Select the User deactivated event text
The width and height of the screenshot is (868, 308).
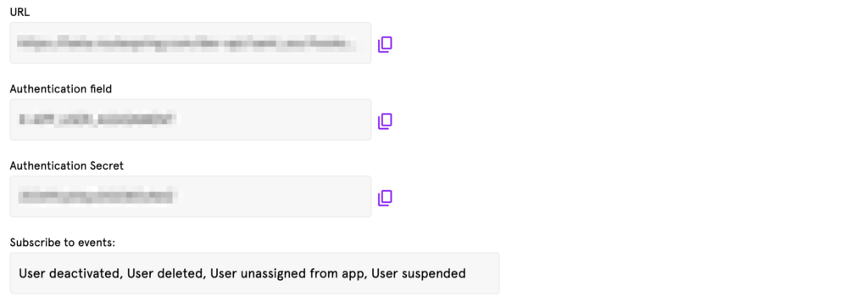point(69,273)
